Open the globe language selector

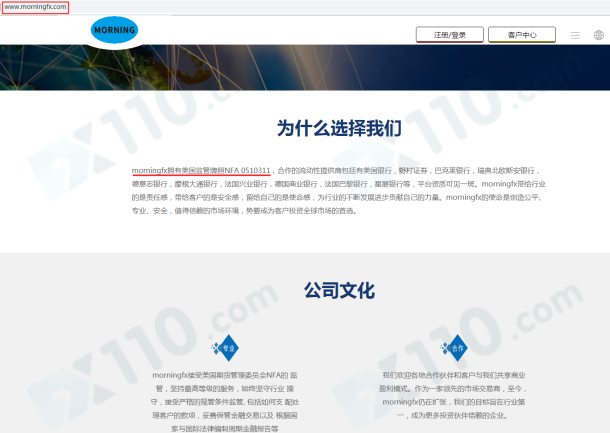[x=599, y=35]
